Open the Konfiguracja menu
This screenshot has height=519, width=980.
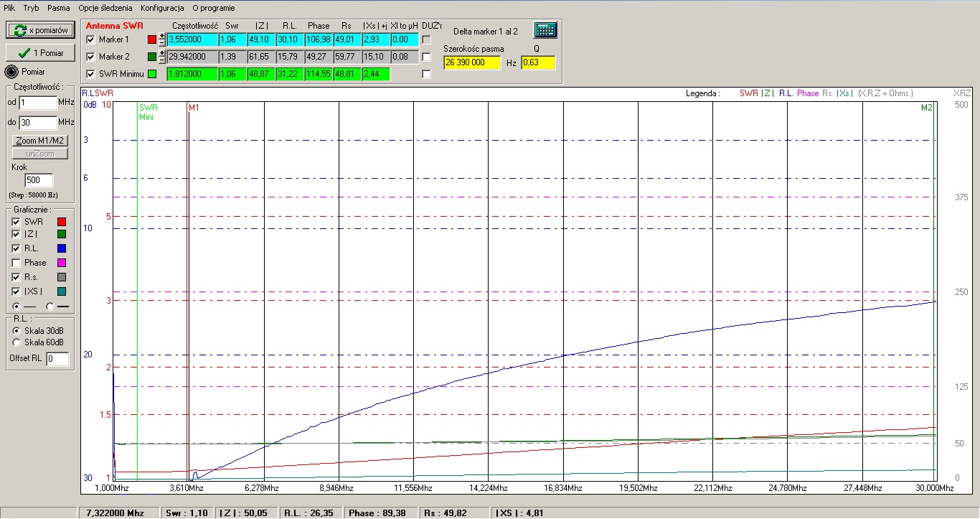[x=162, y=8]
